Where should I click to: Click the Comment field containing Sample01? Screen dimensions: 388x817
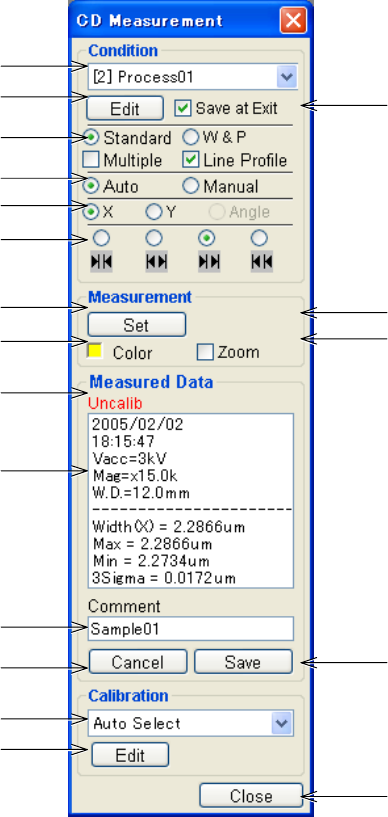[x=191, y=629]
